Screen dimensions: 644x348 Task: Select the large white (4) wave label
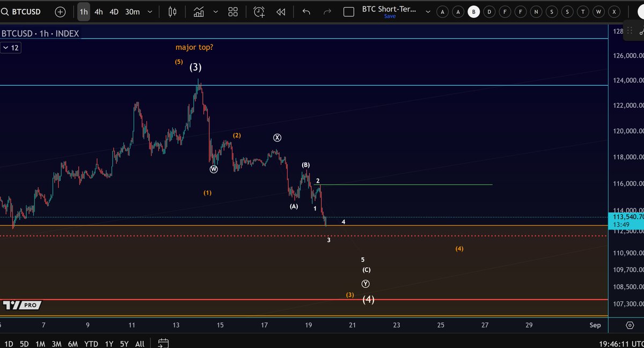[x=368, y=299]
